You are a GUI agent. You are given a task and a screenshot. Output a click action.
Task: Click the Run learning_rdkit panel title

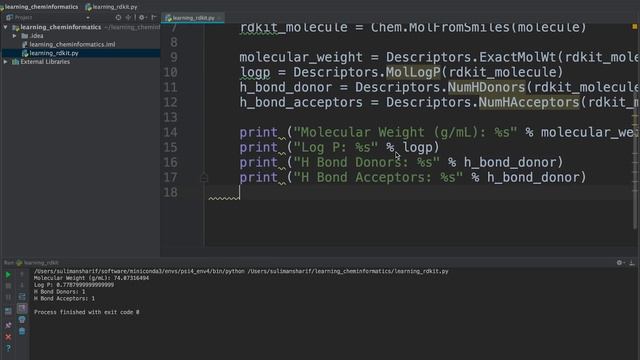[31, 263]
